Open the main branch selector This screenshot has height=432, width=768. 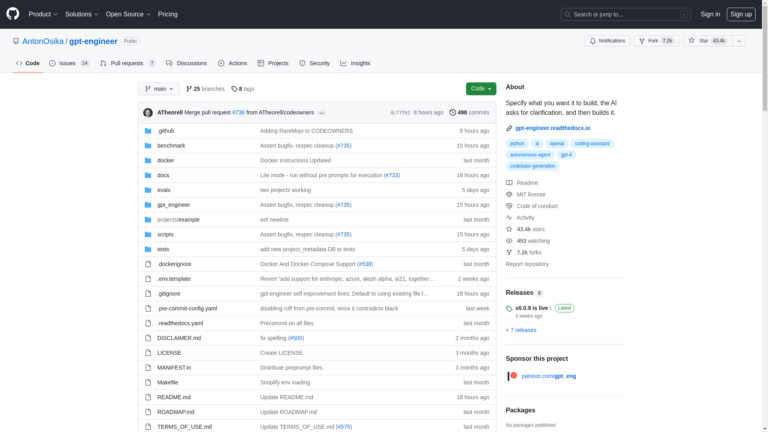(159, 89)
